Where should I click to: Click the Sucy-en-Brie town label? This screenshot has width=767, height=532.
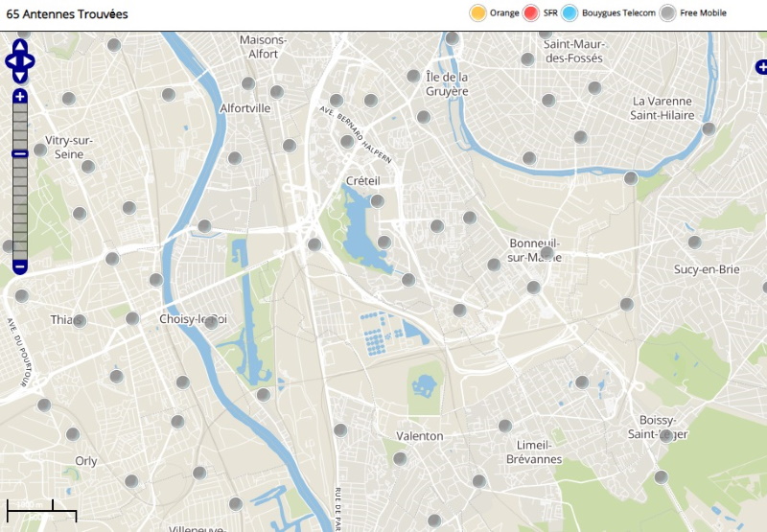707,270
